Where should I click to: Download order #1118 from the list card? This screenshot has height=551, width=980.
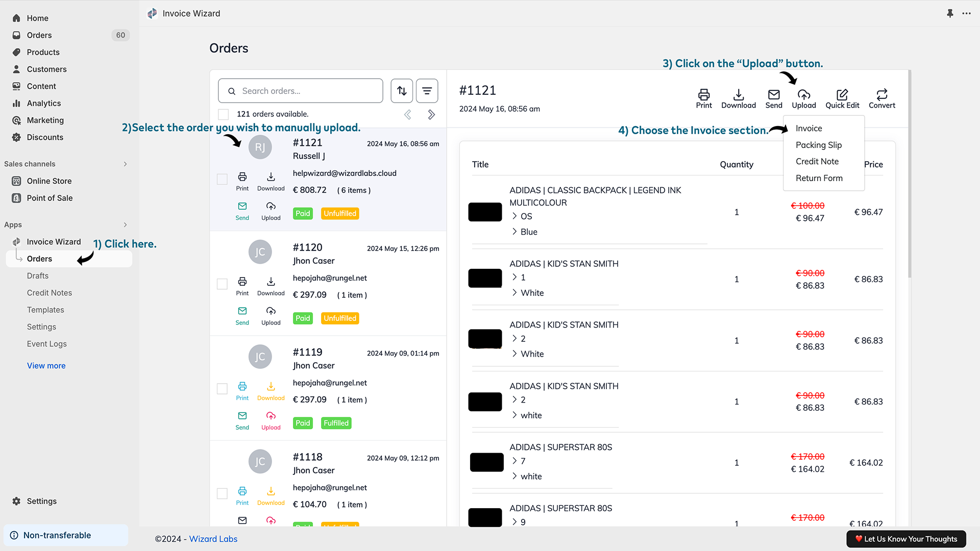click(x=271, y=496)
